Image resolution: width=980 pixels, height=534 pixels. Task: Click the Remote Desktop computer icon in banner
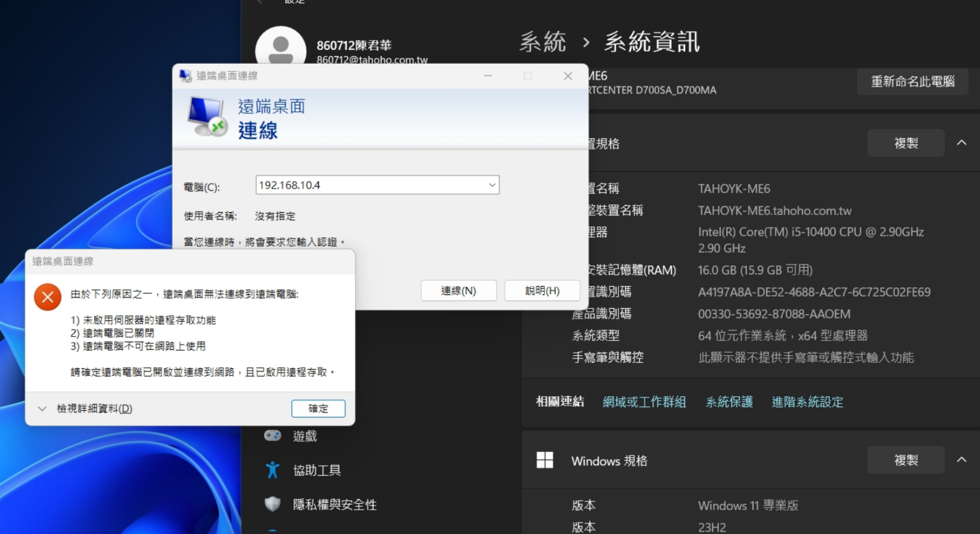point(207,117)
